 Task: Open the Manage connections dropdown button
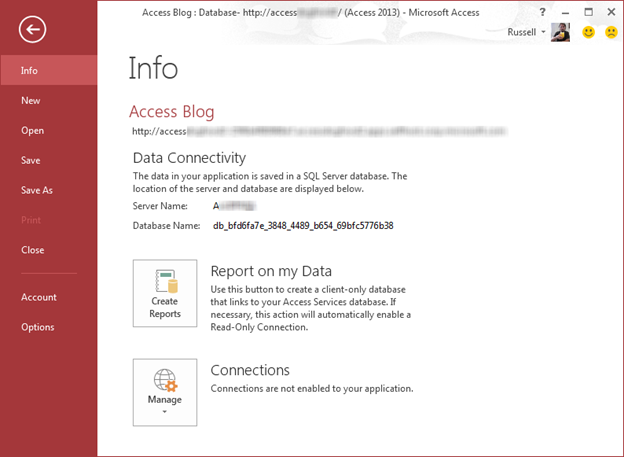pyautogui.click(x=165, y=393)
